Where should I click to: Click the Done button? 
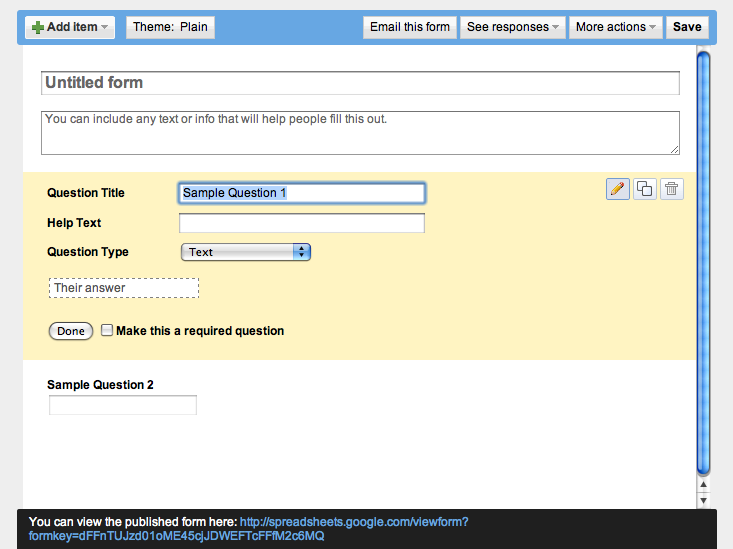(x=71, y=331)
